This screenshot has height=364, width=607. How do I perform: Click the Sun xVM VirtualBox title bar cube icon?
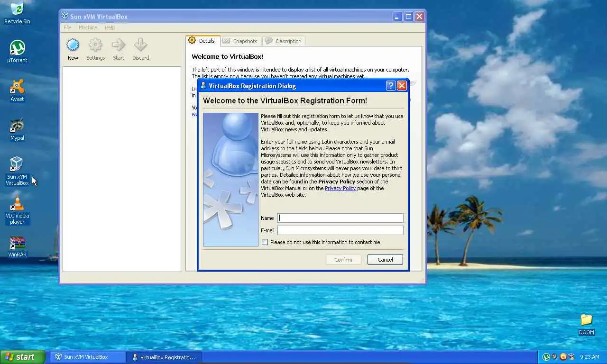click(64, 16)
